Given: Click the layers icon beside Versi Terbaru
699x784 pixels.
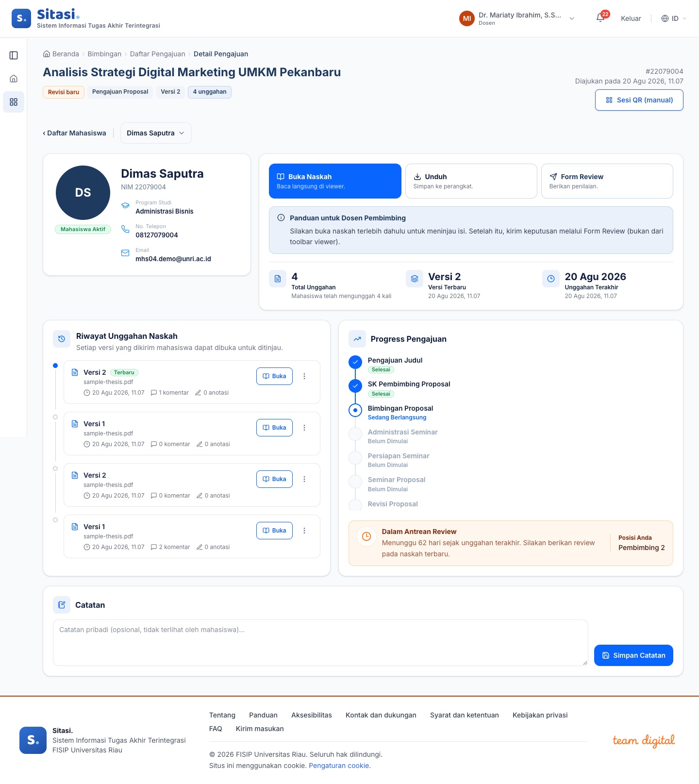Looking at the screenshot, I should (415, 279).
